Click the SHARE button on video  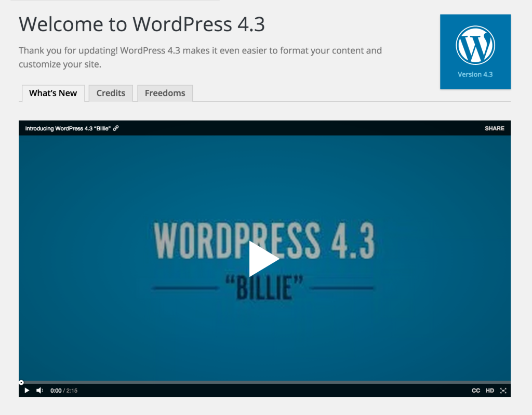coord(495,128)
